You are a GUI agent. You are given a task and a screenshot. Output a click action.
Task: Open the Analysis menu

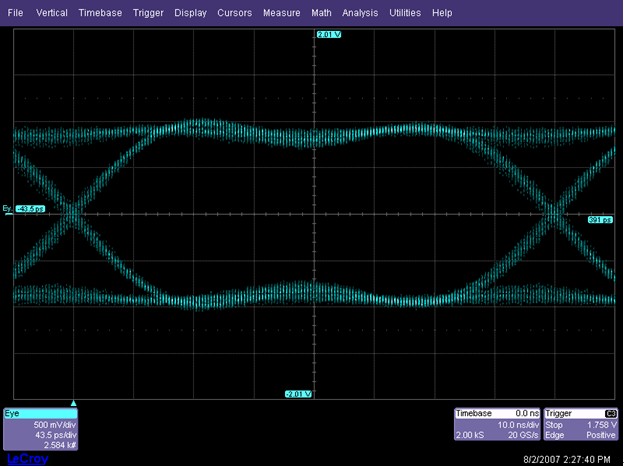(x=359, y=13)
